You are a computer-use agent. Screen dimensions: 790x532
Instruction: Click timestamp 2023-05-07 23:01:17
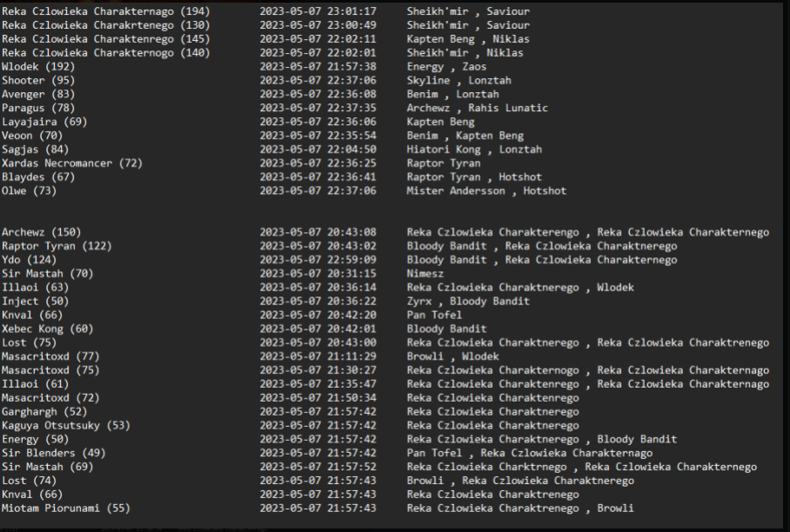[x=318, y=11]
